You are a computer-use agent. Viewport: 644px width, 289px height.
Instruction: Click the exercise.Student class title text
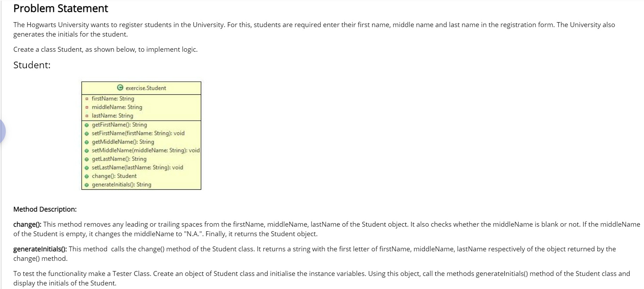[x=146, y=88]
